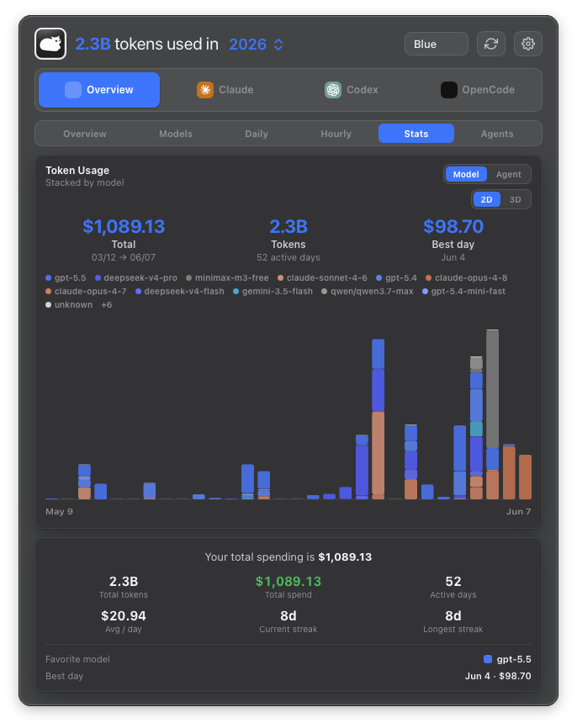Viewport: 577px width, 728px height.
Task: Click the gpt-5.4-mini-fast legend entry
Action: (463, 292)
